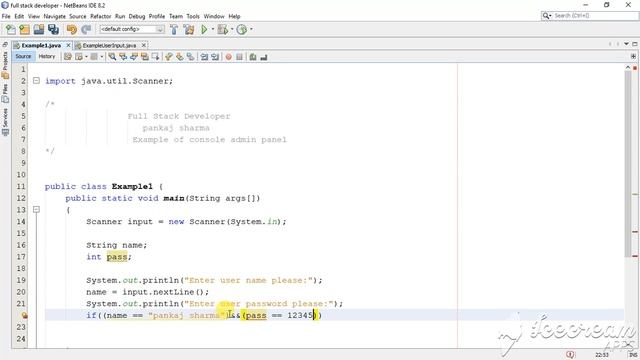The height and width of the screenshot is (360, 640).
Task: Click the vertical scrollbar up arrow
Action: (628, 67)
